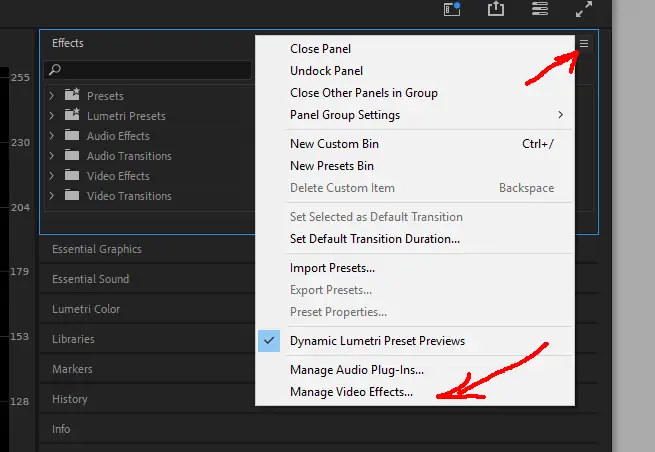Open the Effects panel hamburger menu

click(584, 43)
